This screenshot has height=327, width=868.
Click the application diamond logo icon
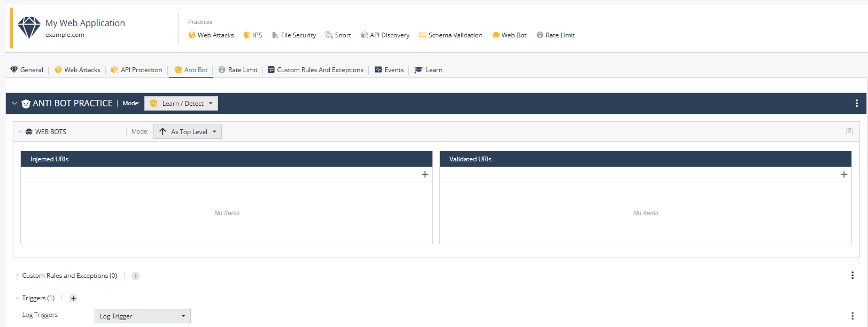pyautogui.click(x=29, y=28)
